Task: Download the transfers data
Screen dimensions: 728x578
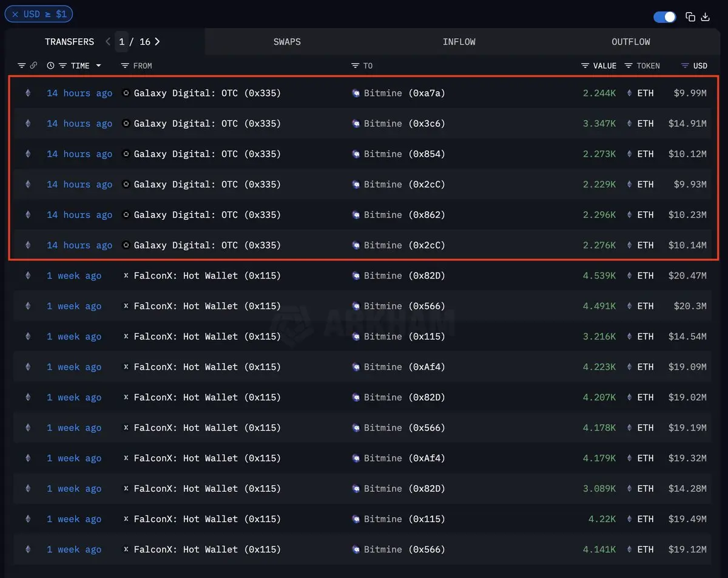Action: [706, 17]
